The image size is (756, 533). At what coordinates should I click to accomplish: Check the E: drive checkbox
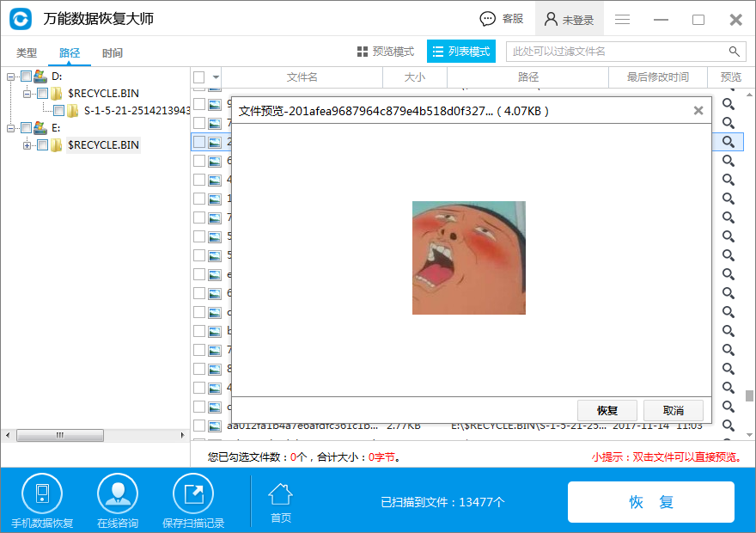(x=26, y=128)
